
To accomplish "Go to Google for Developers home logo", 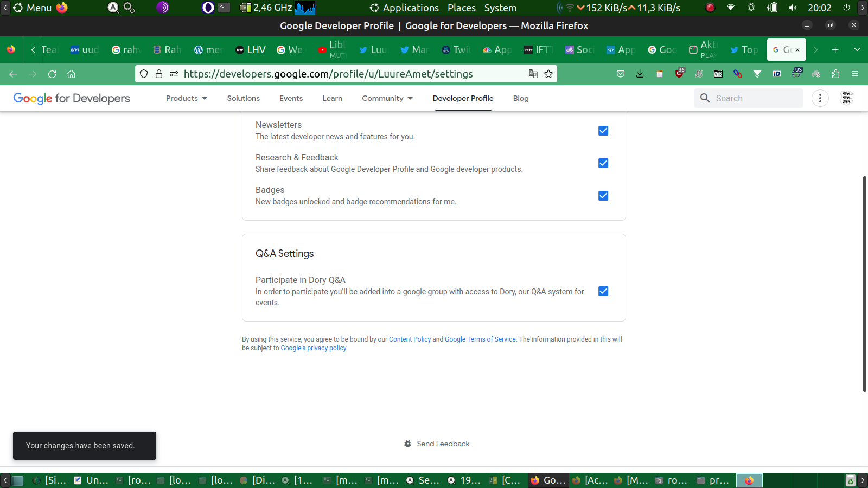I will click(72, 98).
